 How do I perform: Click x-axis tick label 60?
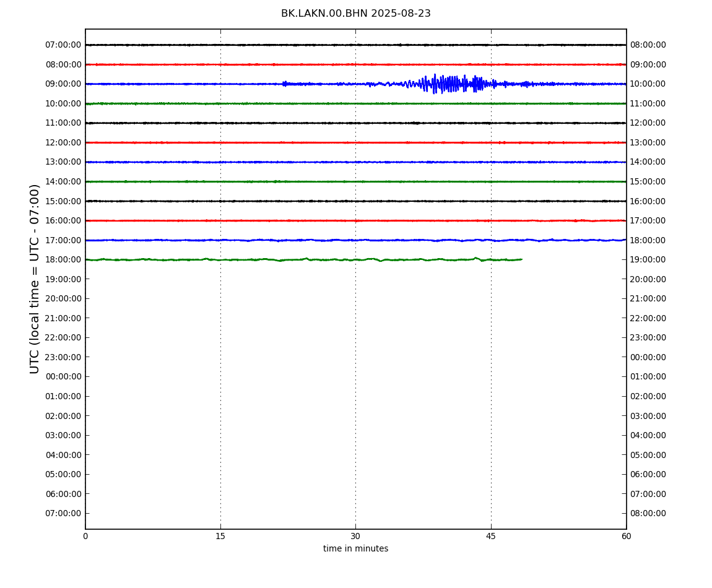[x=626, y=536]
